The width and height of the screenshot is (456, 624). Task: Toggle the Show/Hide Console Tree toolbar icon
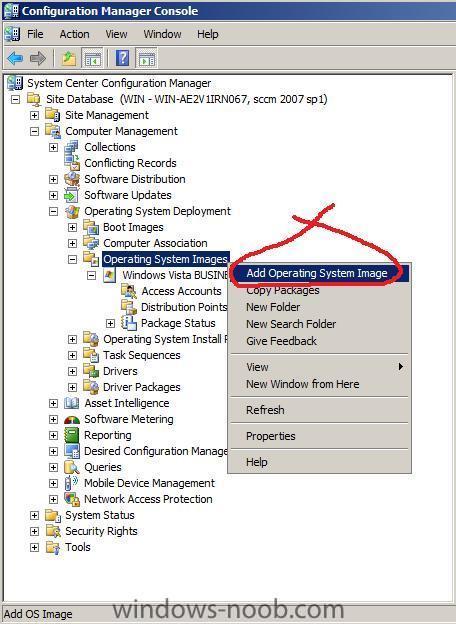coord(92,59)
